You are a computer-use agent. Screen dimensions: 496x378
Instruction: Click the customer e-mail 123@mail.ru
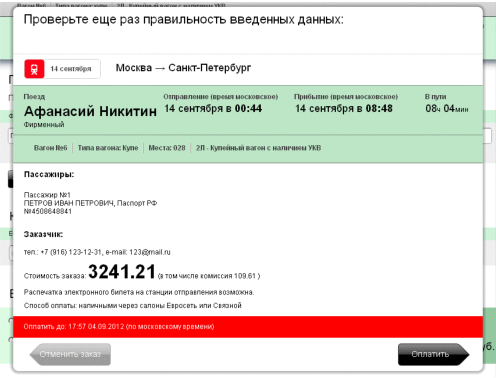pos(150,252)
